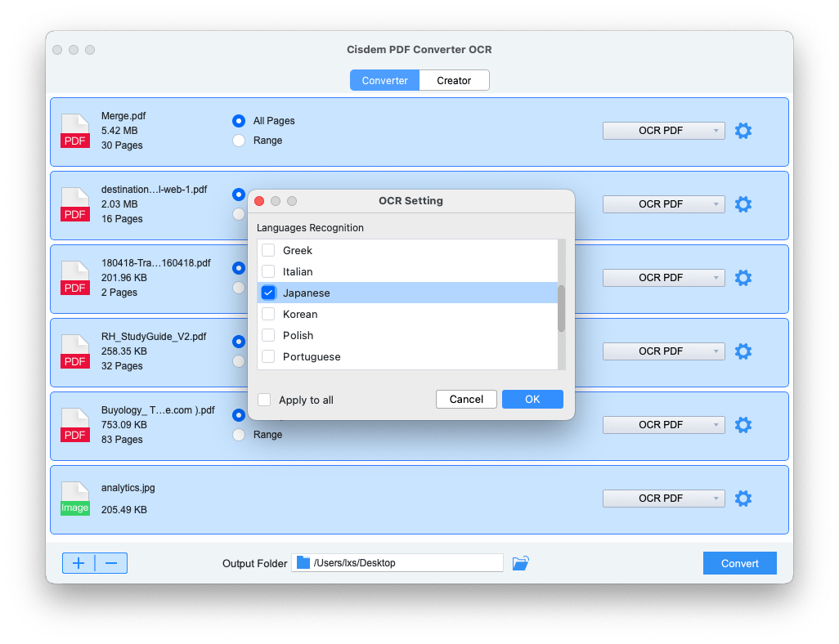Open settings gear for Buyology row
This screenshot has width=839, height=644.
[743, 425]
